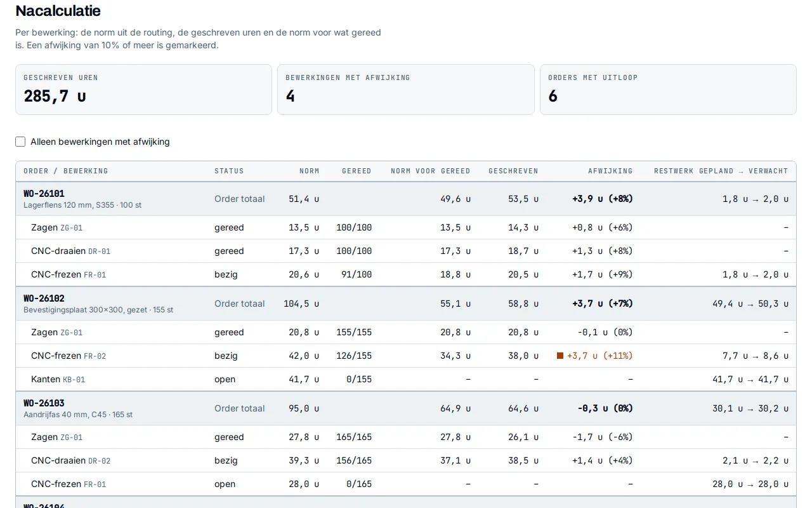Select CNC-frezen FR-01 row with 91/100 gereed

pos(406,274)
